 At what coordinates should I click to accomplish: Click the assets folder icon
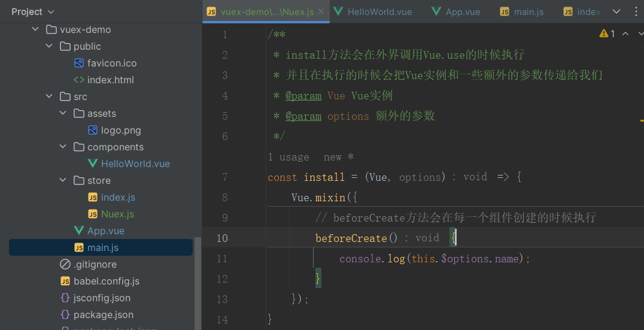coord(79,113)
